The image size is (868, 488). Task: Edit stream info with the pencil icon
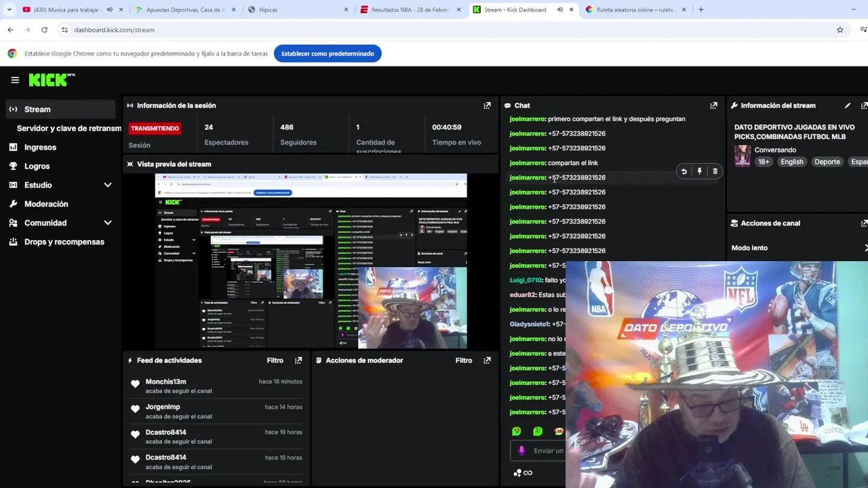coord(847,106)
